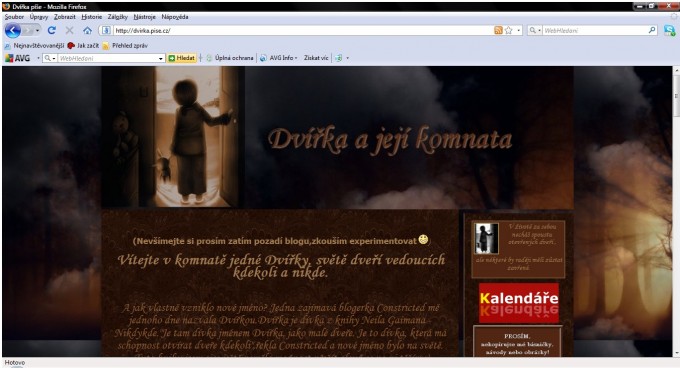The image size is (680, 368).
Task: Click the search magnifier in WebHledání box
Action: coord(652,30)
